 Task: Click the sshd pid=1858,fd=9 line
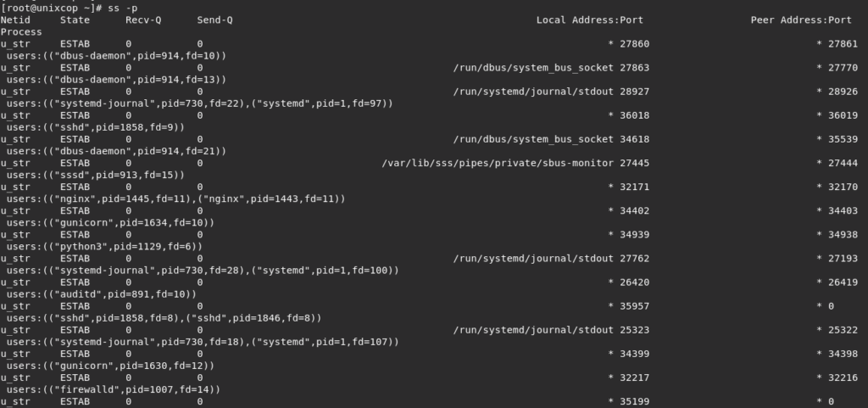[x=95, y=127]
